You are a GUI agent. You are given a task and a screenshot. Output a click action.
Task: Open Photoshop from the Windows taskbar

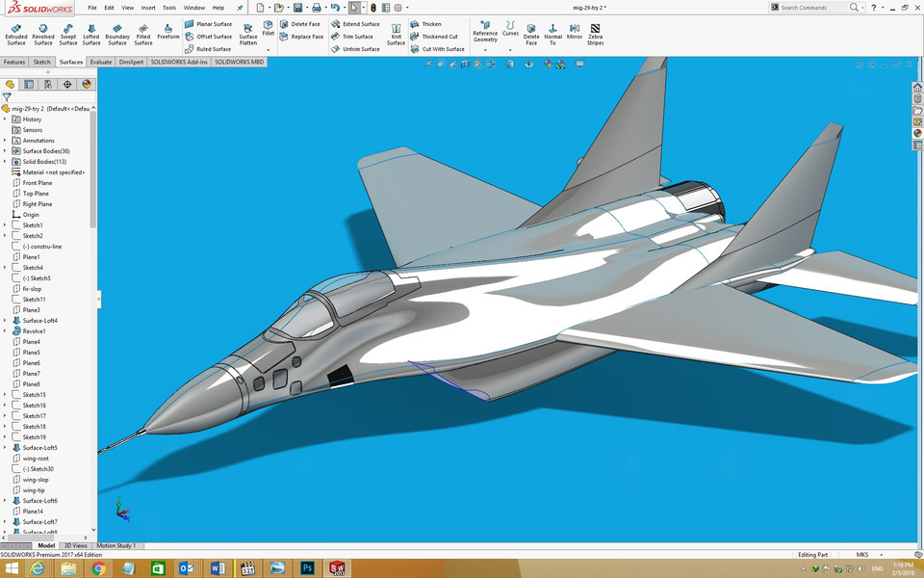[x=307, y=568]
